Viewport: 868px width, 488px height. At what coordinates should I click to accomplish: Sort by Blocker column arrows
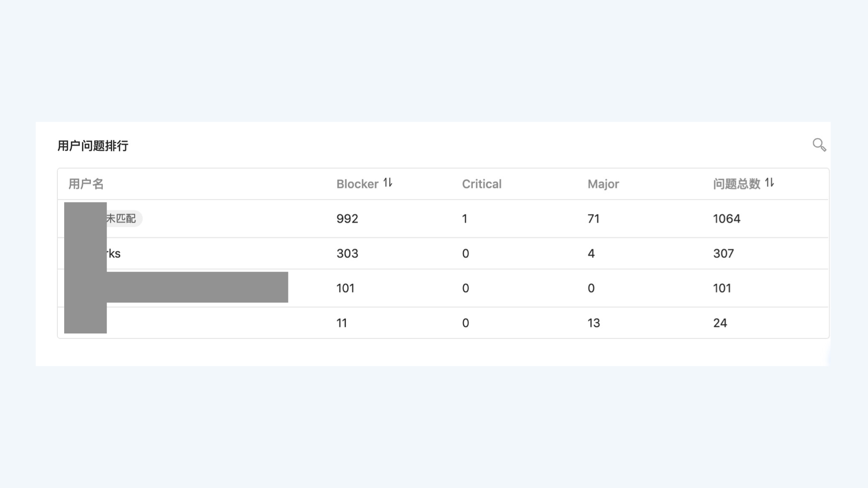(x=388, y=183)
